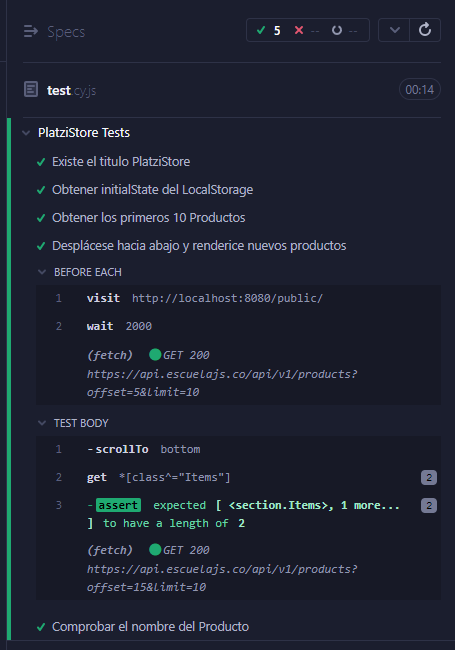Select the wait 2000 command
Viewport: 455px width, 650px height.
point(238,326)
